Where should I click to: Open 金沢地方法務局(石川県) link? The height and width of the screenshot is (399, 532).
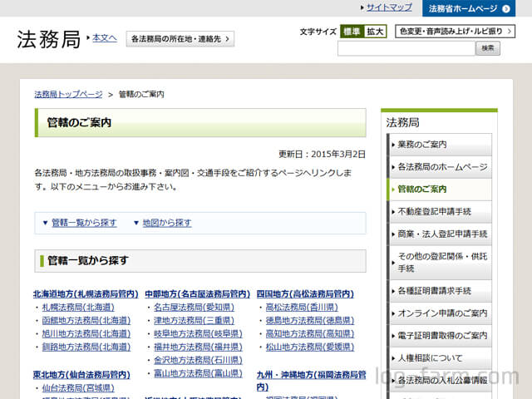click(x=198, y=360)
